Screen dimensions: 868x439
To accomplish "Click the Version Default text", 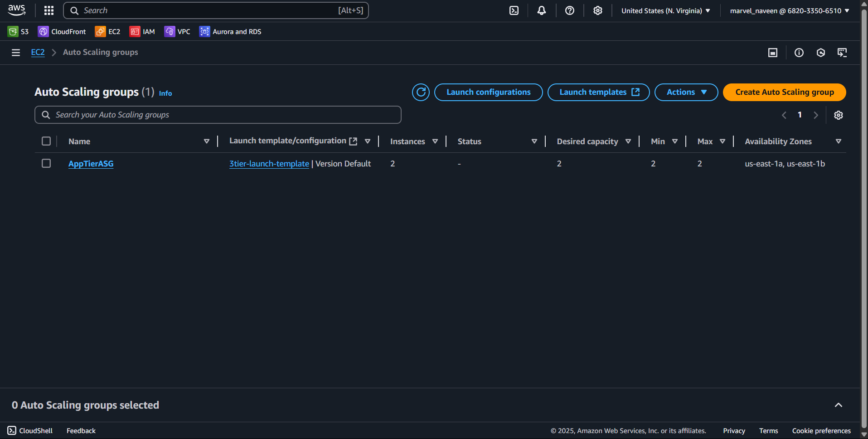I will 343,164.
